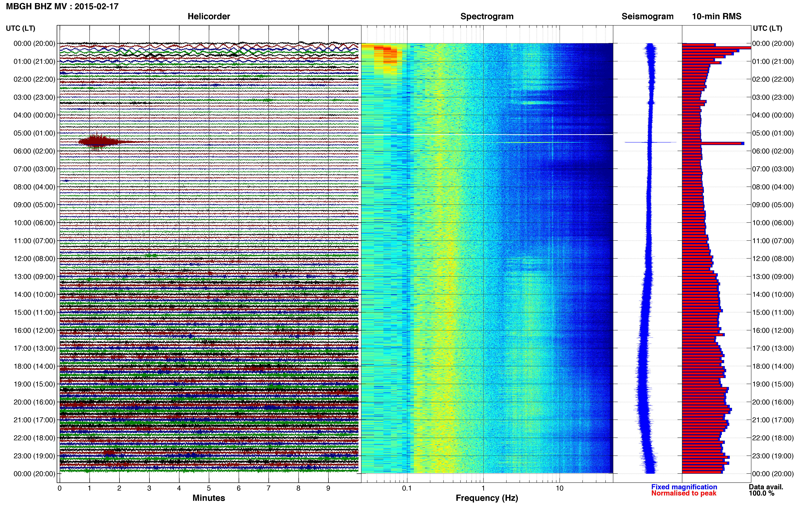
Task: Click the 'Helicorder' panel heading
Action: tap(209, 16)
